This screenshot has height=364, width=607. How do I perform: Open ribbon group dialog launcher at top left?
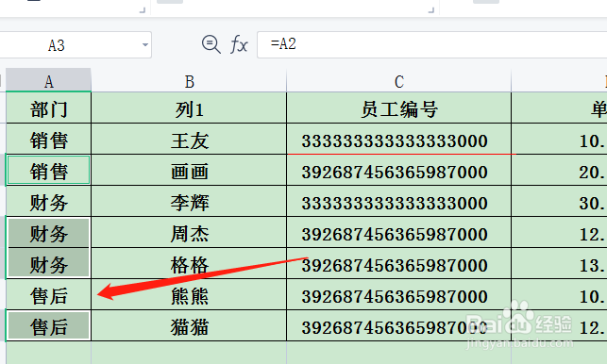click(x=142, y=10)
